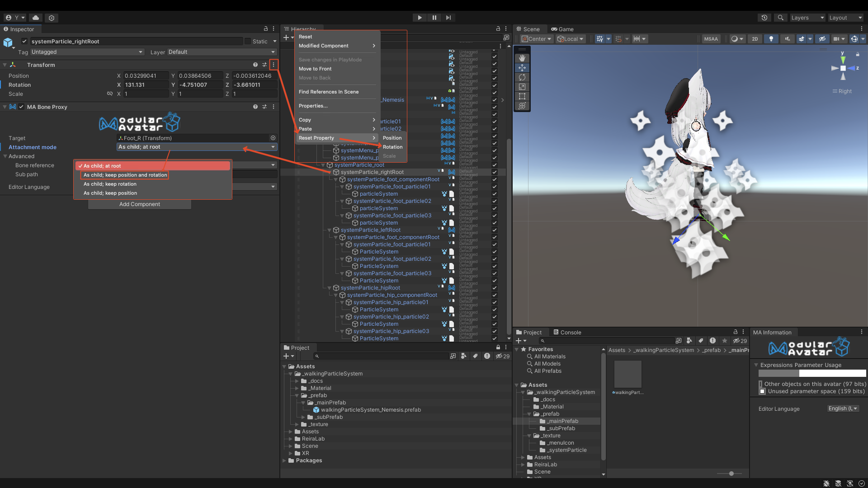The image size is (868, 488).
Task: Open the Layer dropdown showing Default
Action: pos(221,52)
